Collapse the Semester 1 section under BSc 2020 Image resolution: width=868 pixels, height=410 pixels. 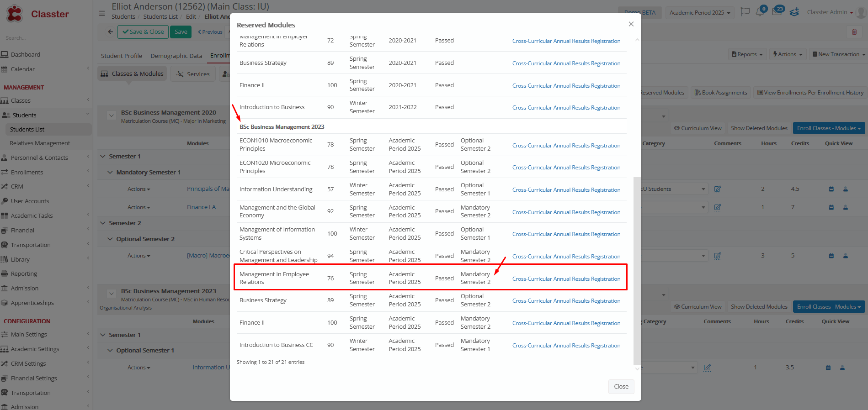click(x=103, y=156)
